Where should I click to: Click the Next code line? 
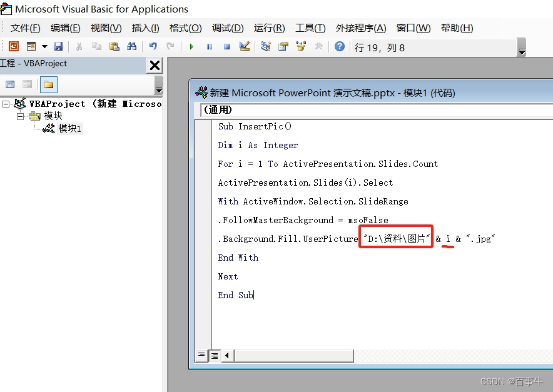[x=228, y=276]
